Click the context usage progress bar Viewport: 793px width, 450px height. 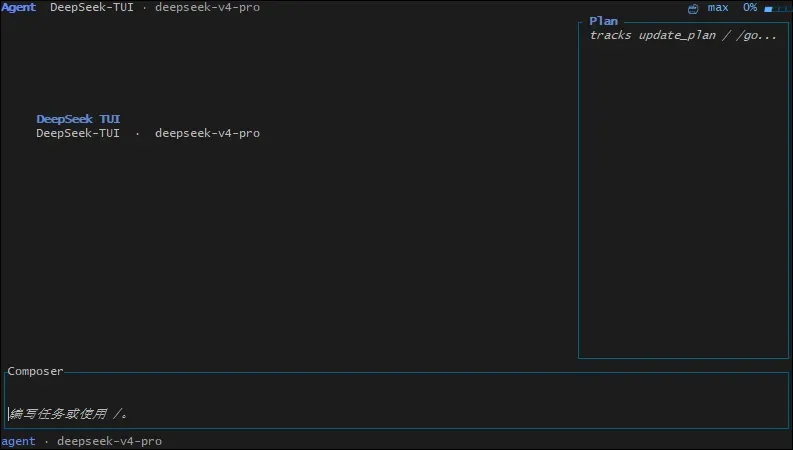776,9
